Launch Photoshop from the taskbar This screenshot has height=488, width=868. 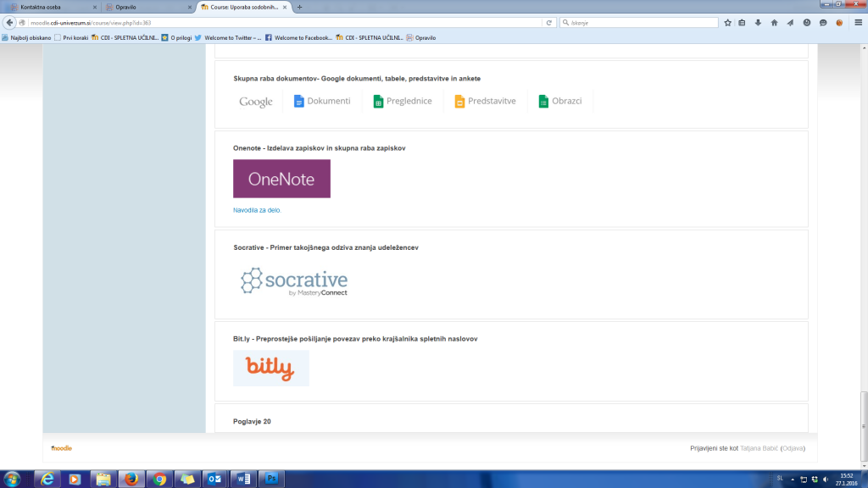coord(269,479)
